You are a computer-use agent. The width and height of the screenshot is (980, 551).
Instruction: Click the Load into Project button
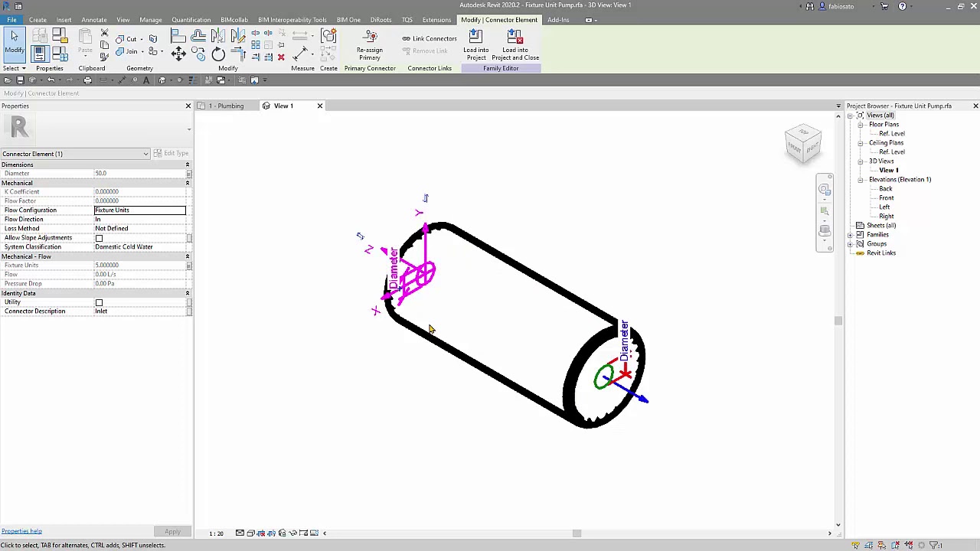pyautogui.click(x=475, y=45)
